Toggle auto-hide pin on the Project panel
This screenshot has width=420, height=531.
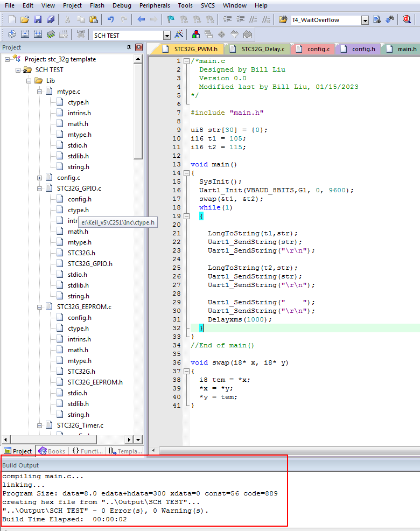tap(129, 47)
